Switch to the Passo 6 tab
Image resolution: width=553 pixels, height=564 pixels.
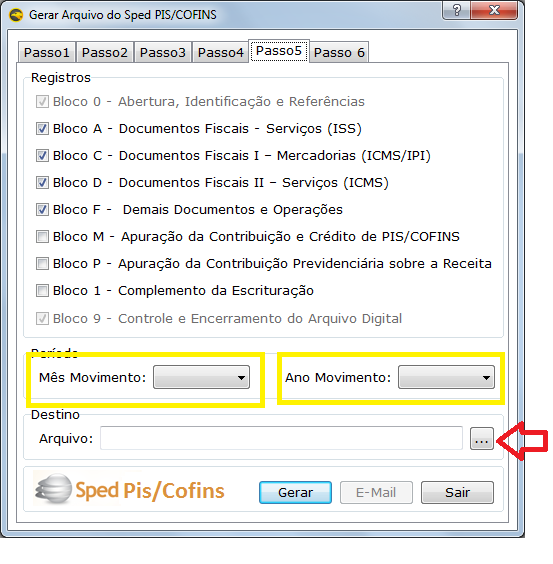339,53
